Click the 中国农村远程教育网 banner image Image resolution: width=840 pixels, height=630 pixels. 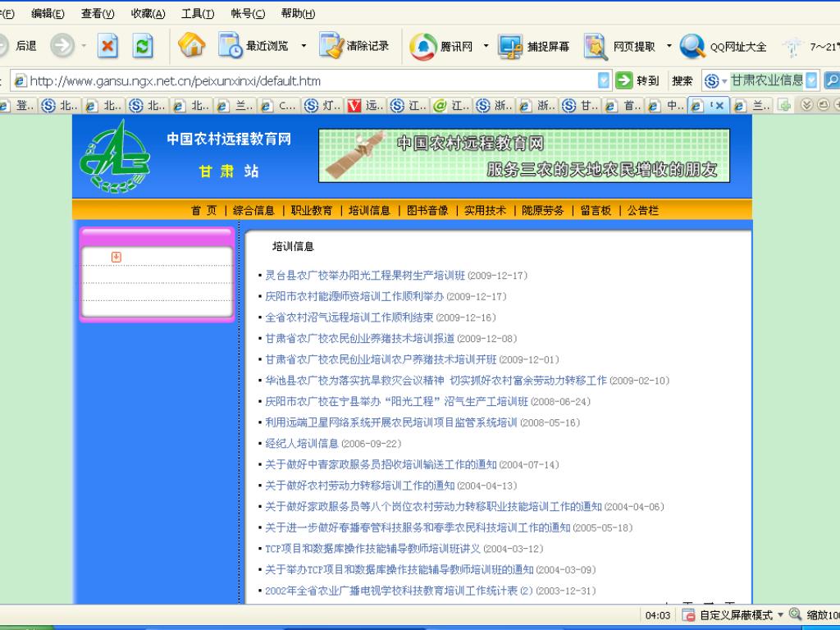(x=524, y=155)
